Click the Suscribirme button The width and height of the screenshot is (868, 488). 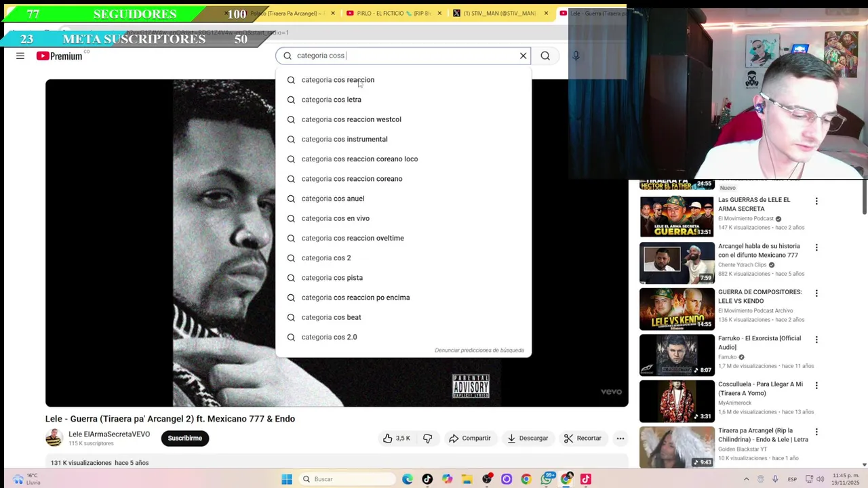point(184,438)
